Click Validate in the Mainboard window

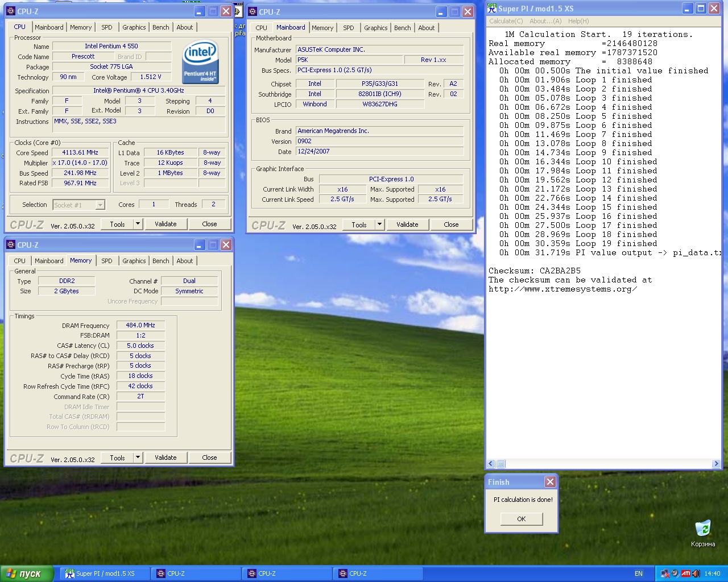tap(407, 225)
